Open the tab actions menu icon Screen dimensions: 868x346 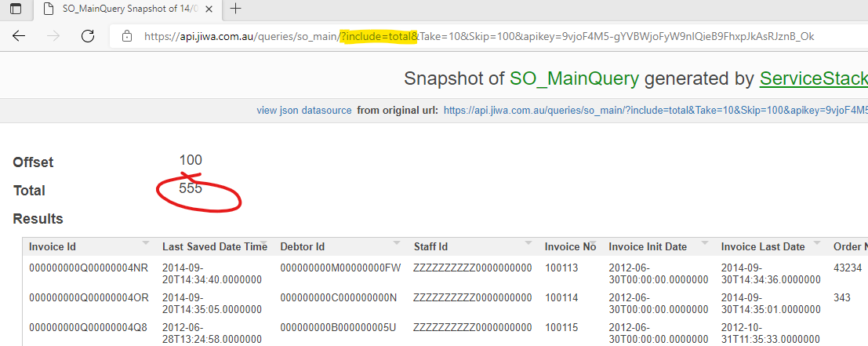click(16, 9)
